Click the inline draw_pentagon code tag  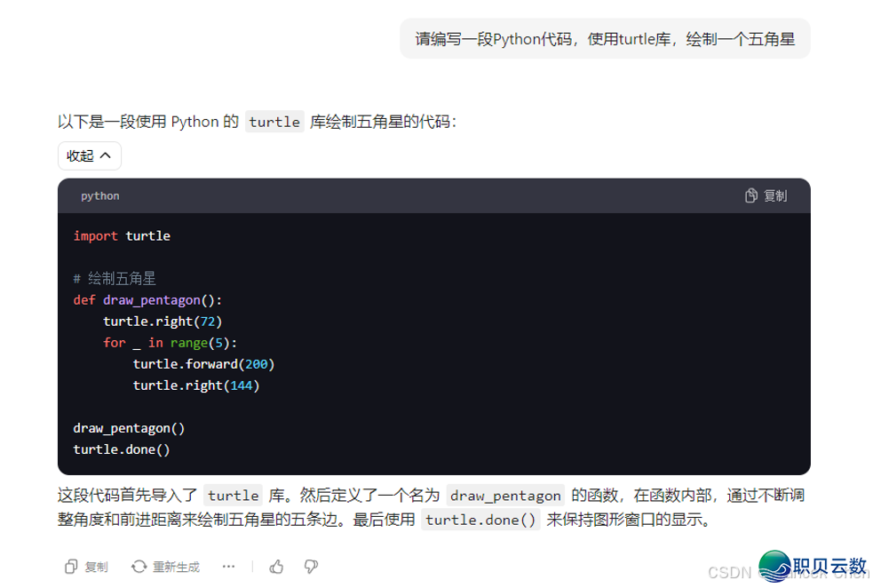point(505,496)
